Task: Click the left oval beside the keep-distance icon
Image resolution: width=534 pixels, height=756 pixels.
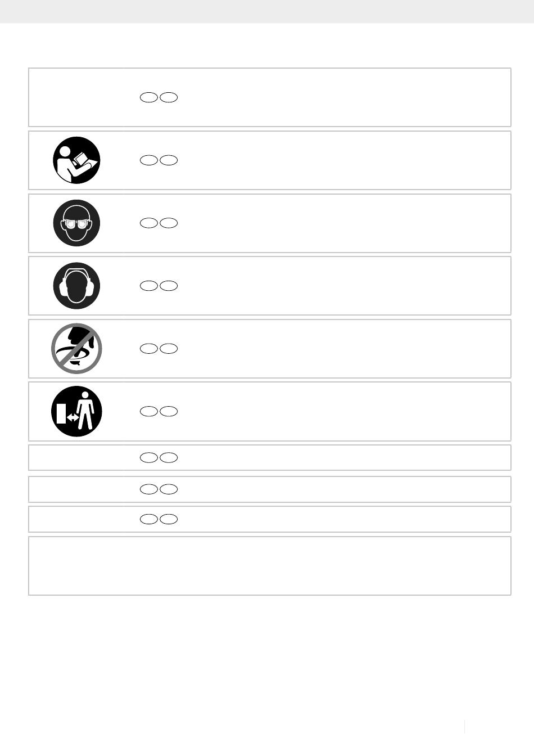Action: (149, 412)
